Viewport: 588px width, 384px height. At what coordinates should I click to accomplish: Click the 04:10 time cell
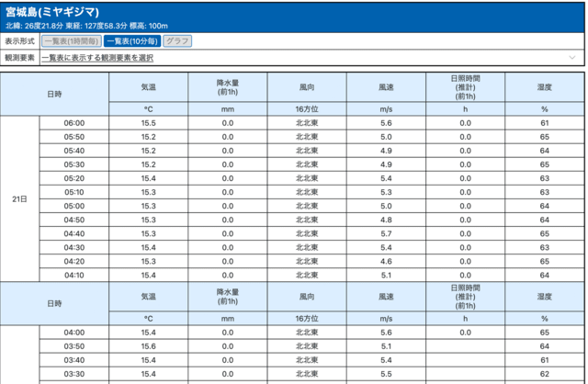coord(74,276)
